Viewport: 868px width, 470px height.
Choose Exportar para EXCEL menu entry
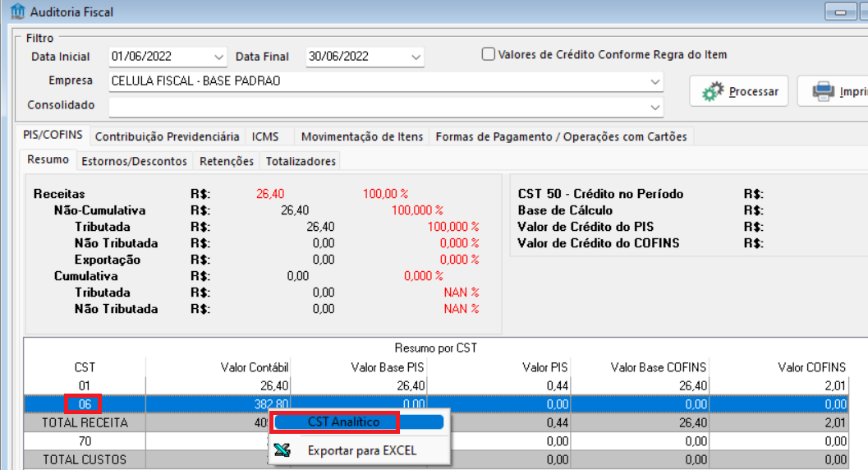coord(361,450)
